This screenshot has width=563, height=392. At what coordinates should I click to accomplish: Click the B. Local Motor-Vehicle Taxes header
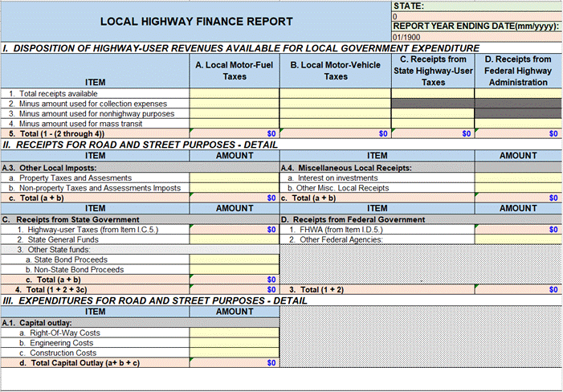pos(336,71)
